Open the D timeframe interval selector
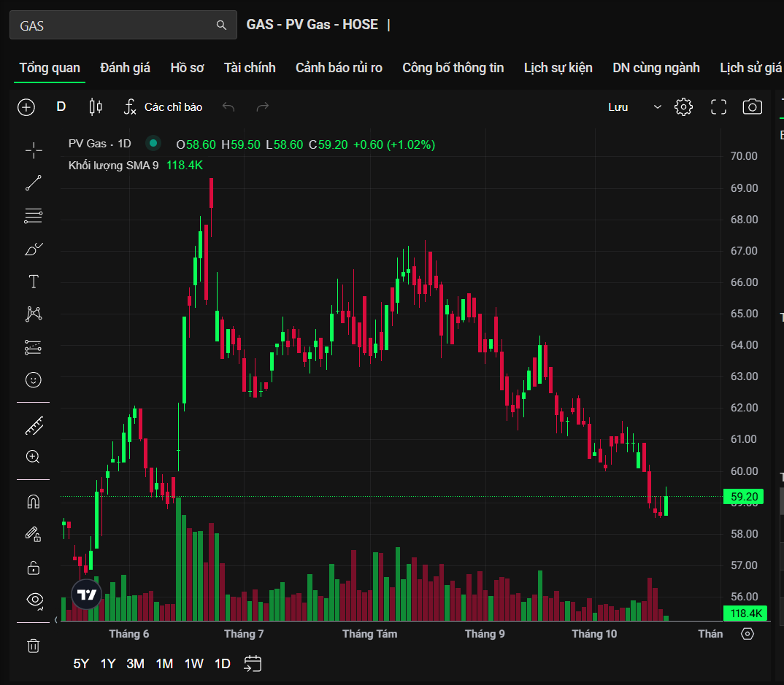Screen dimensions: 784x685 pyautogui.click(x=61, y=107)
